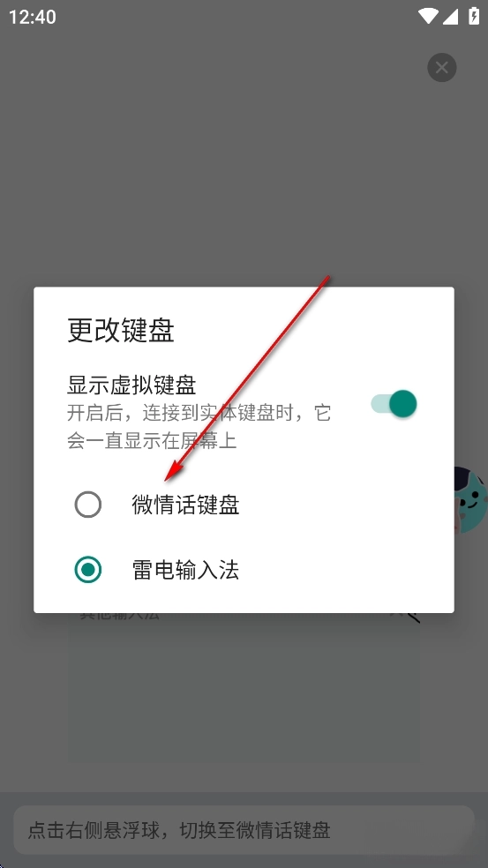Tap the red arrow tip pointing at 微情话键盘
This screenshot has width=488, height=868.
[x=169, y=478]
